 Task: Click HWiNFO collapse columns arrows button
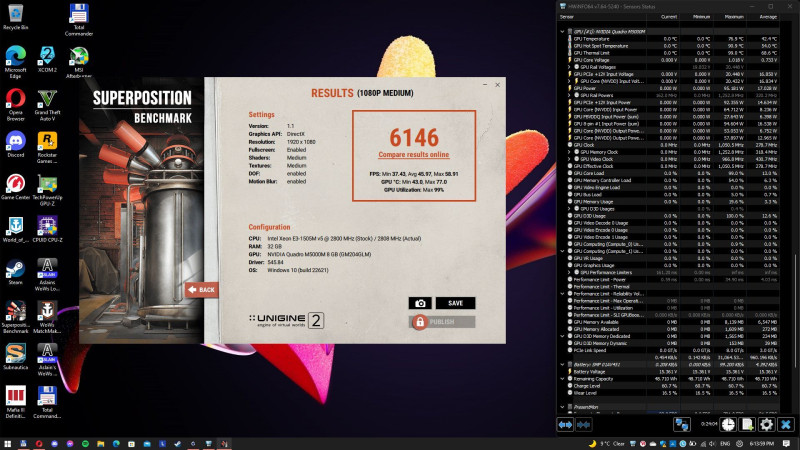(584, 424)
